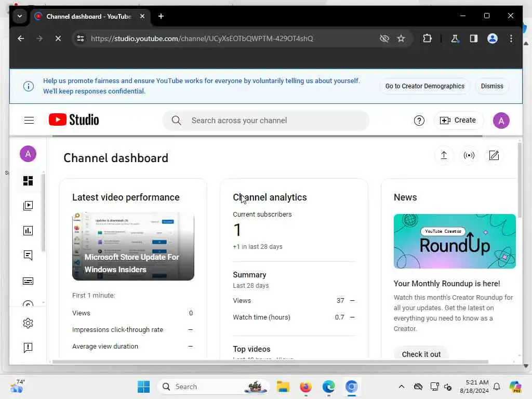
Task: Click the tracking protection eye icon
Action: coord(384,38)
